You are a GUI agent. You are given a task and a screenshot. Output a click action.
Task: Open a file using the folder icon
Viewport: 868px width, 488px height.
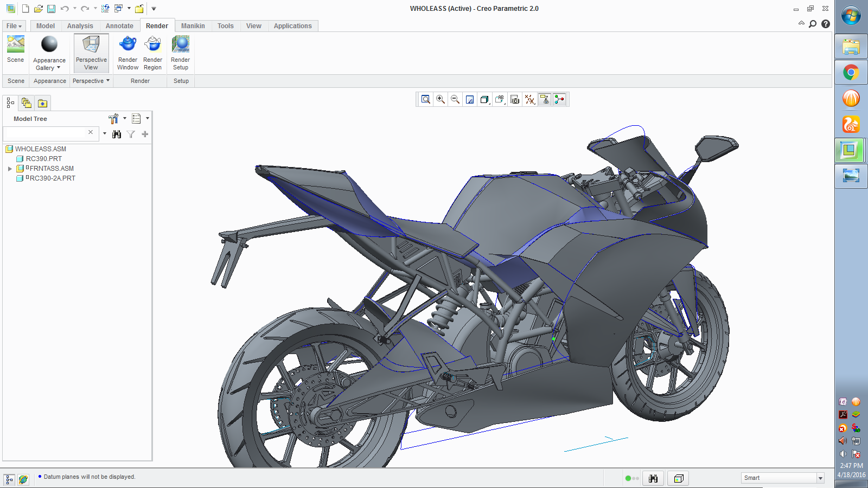38,9
